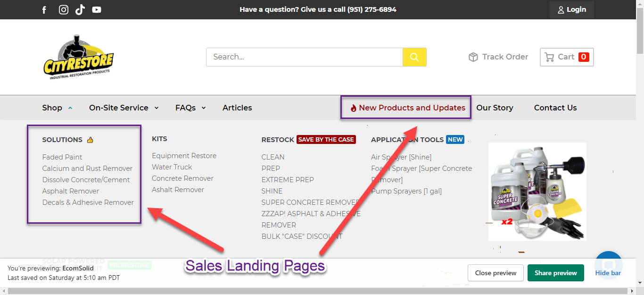Click the Share preview button
Image resolution: width=644 pixels, height=295 pixels.
pyautogui.click(x=556, y=273)
